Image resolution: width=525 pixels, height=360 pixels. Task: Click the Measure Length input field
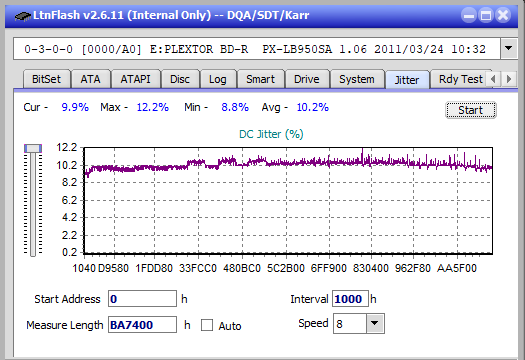(x=142, y=325)
